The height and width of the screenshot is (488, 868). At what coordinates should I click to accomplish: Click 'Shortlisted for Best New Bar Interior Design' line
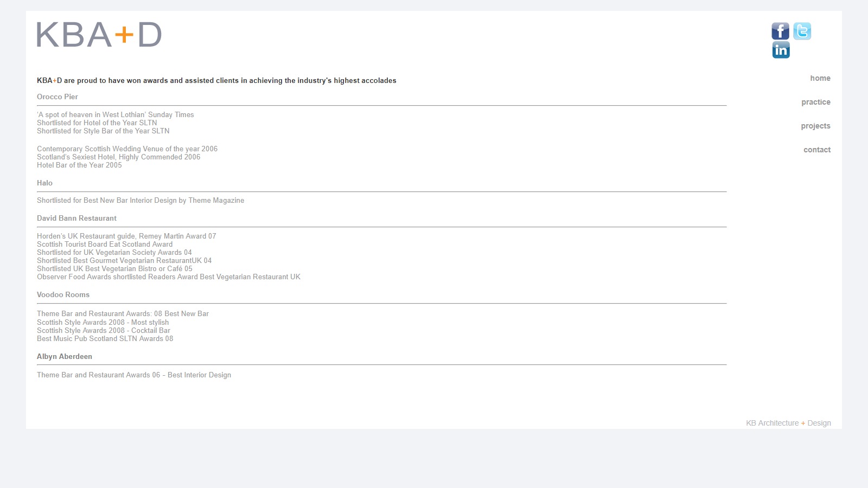point(141,200)
